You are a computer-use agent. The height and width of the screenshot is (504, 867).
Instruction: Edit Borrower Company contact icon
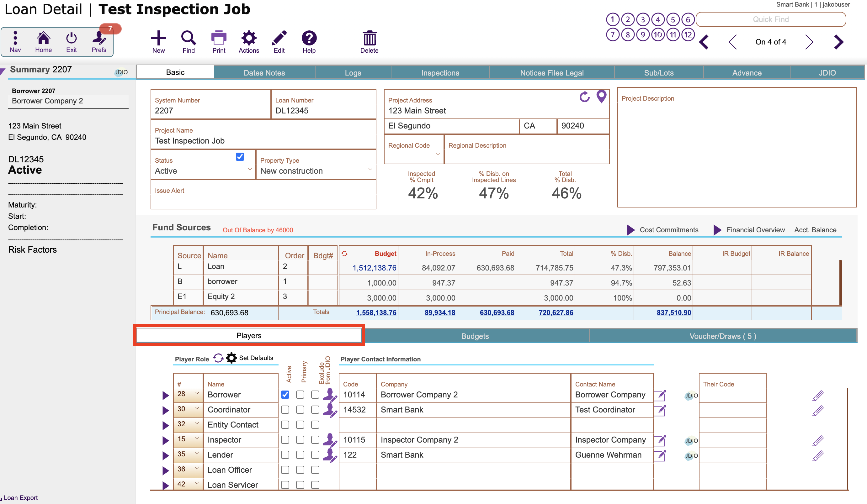click(660, 395)
